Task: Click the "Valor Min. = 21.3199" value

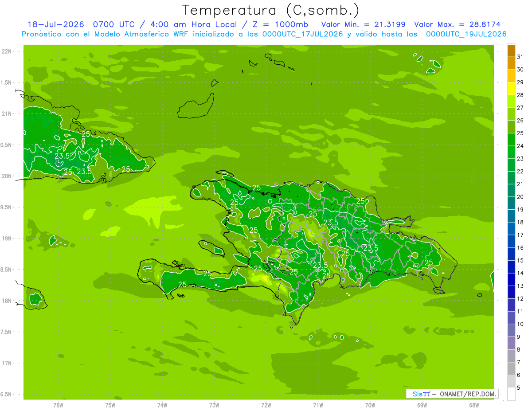Action: tap(363, 24)
